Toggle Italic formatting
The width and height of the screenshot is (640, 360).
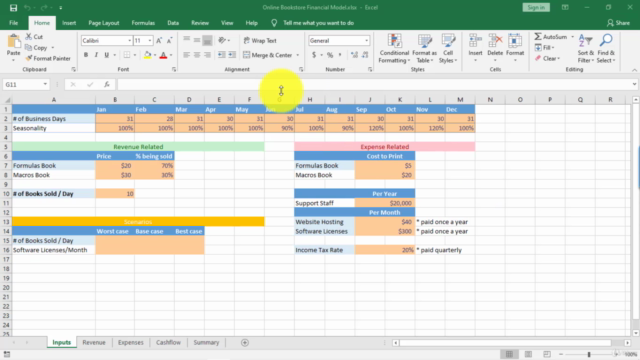click(96, 55)
